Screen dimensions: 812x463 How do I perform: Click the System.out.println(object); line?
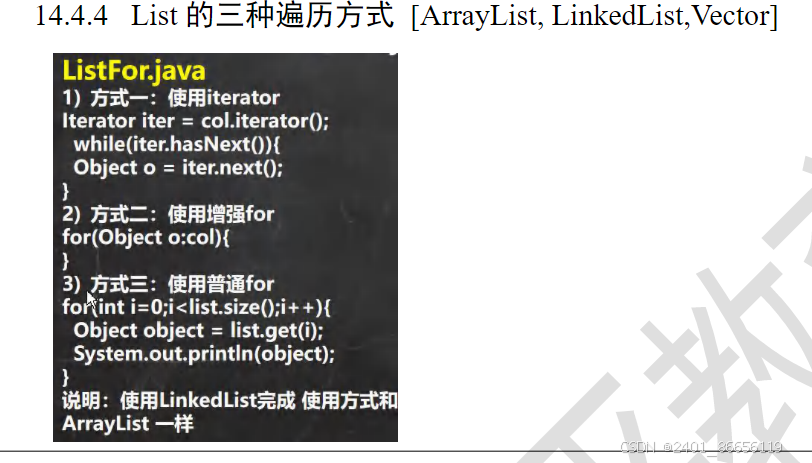click(x=204, y=354)
